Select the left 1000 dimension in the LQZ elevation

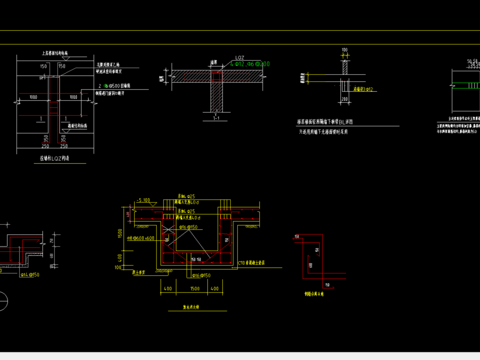coord(33,97)
